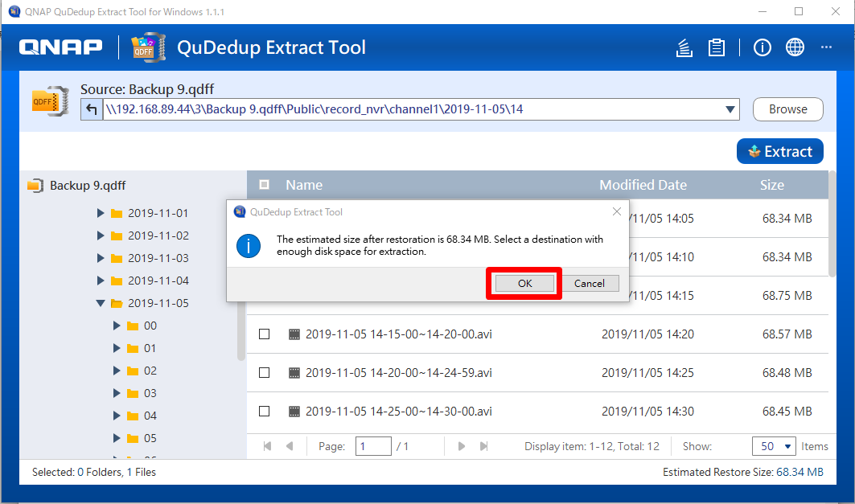
Task: Click the folder tree scrollbar
Action: point(241,331)
